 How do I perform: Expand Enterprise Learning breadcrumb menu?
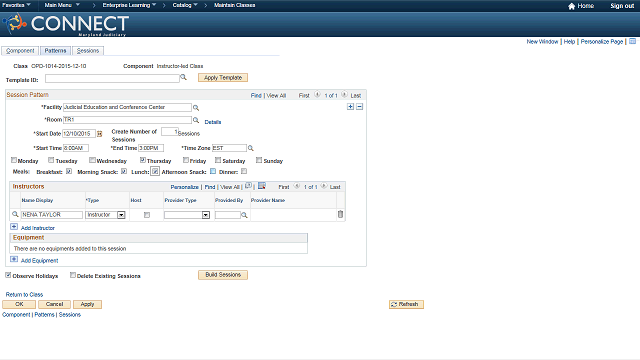click(x=129, y=5)
